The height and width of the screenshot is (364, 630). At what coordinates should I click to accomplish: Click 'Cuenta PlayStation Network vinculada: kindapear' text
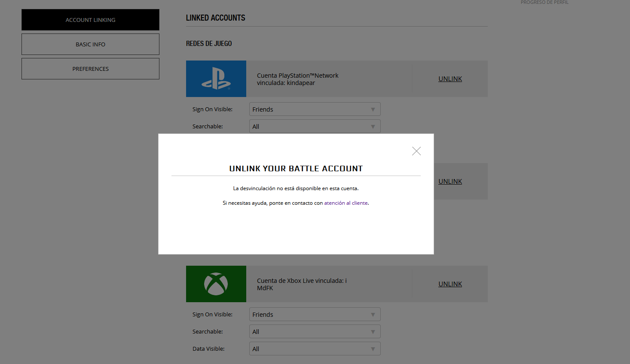click(x=298, y=79)
